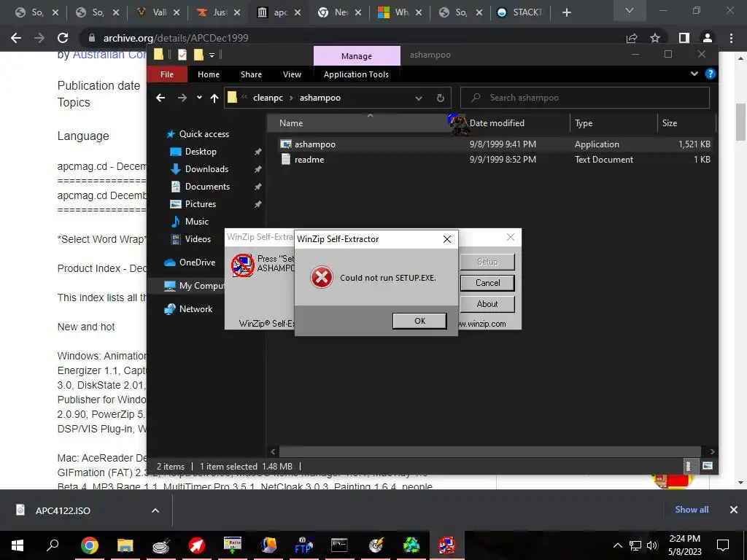Select the readme text document
Viewport: 747px width, 560px height.
309,160
